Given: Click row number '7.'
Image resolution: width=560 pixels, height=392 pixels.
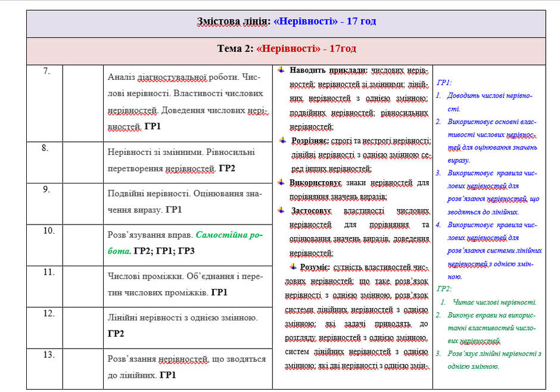Looking at the screenshot, I should coord(46,71).
